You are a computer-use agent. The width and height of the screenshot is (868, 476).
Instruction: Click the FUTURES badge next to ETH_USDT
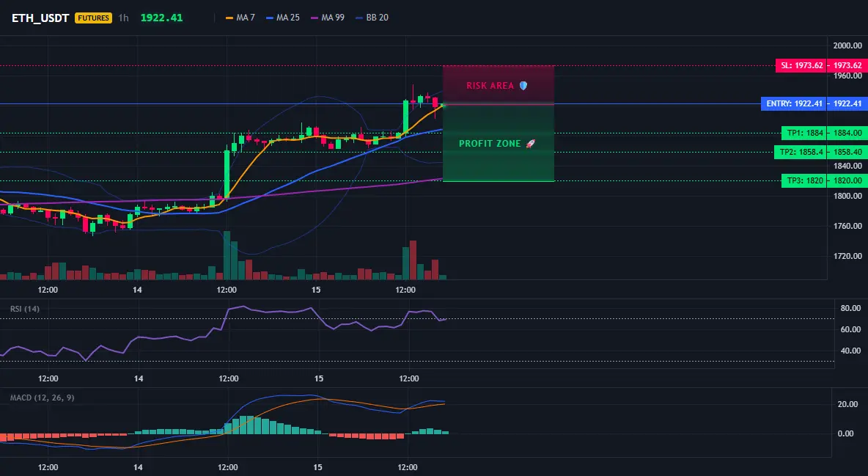coord(94,18)
